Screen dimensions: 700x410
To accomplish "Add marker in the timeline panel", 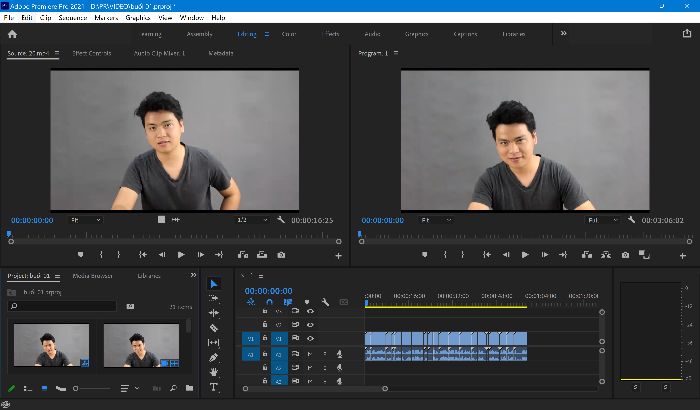I will tap(307, 302).
